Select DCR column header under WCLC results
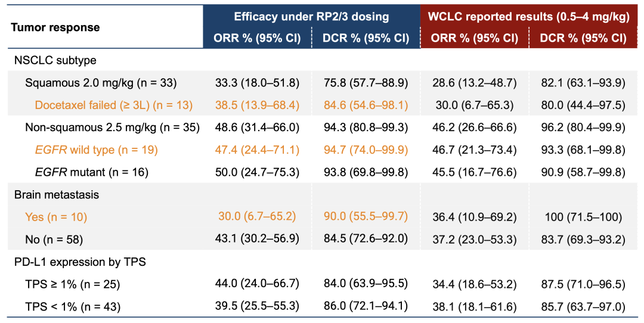 (x=583, y=38)
